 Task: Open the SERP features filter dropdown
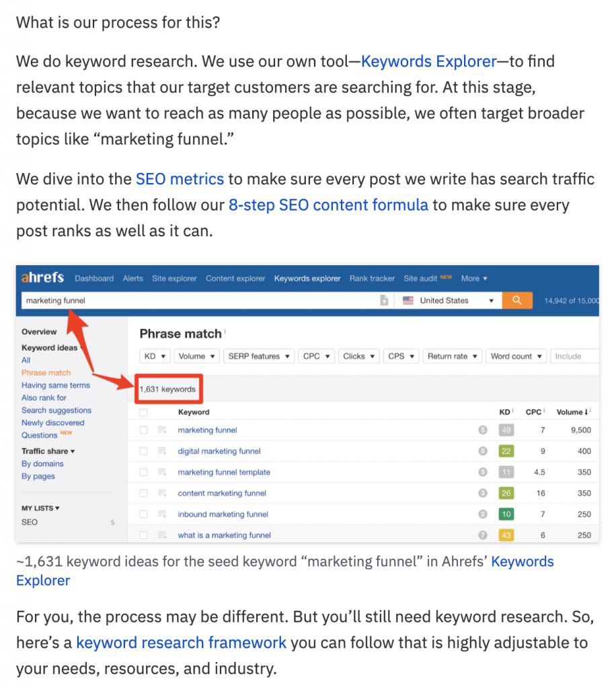259,357
